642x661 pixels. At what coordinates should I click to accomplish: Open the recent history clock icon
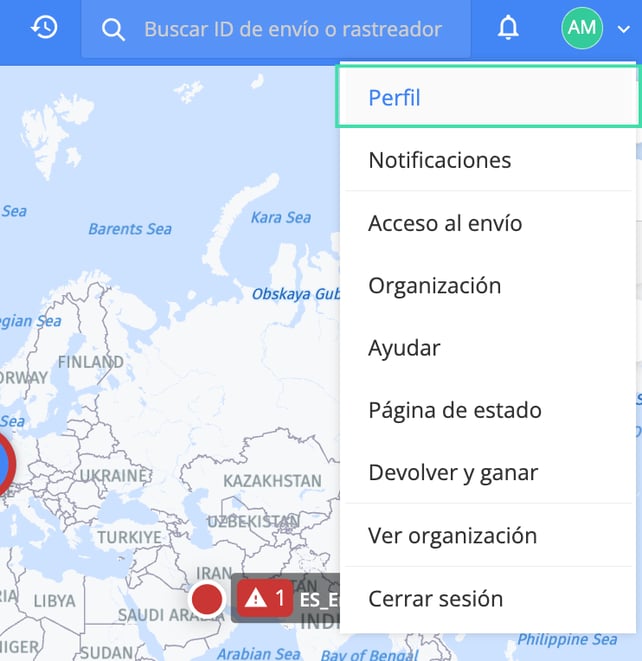click(x=44, y=28)
